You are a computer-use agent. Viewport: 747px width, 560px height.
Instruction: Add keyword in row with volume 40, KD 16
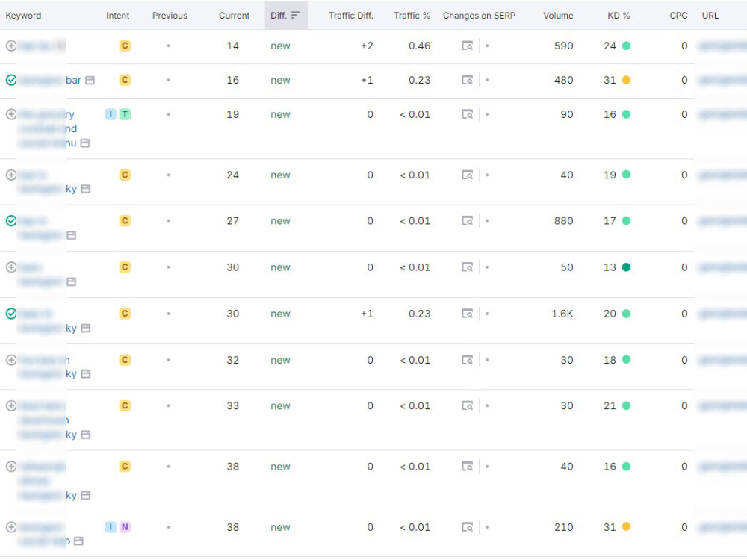11,466
